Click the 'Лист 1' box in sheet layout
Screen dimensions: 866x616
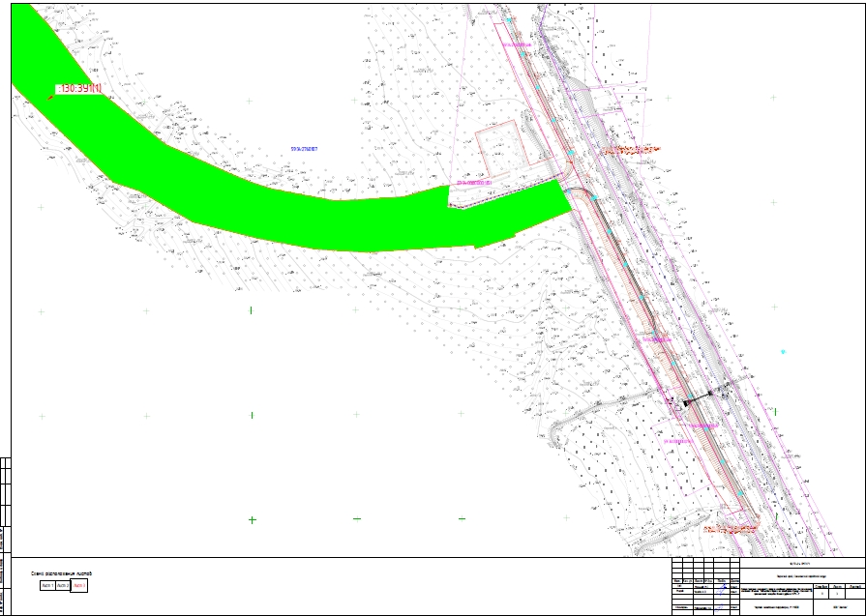point(47,586)
